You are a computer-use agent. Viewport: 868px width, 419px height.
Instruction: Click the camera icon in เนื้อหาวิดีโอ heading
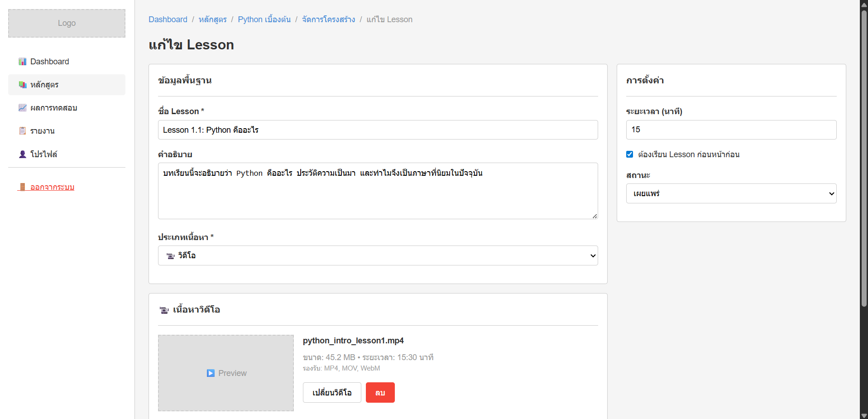[164, 310]
